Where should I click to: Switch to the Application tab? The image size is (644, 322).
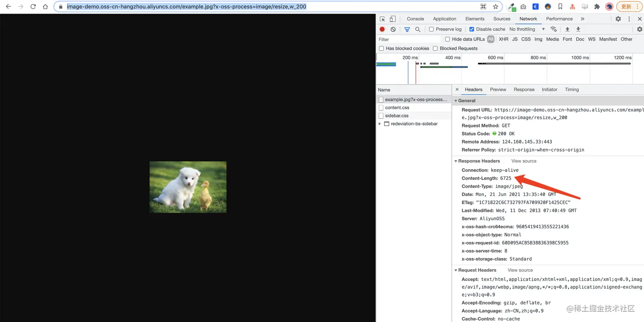pyautogui.click(x=445, y=19)
